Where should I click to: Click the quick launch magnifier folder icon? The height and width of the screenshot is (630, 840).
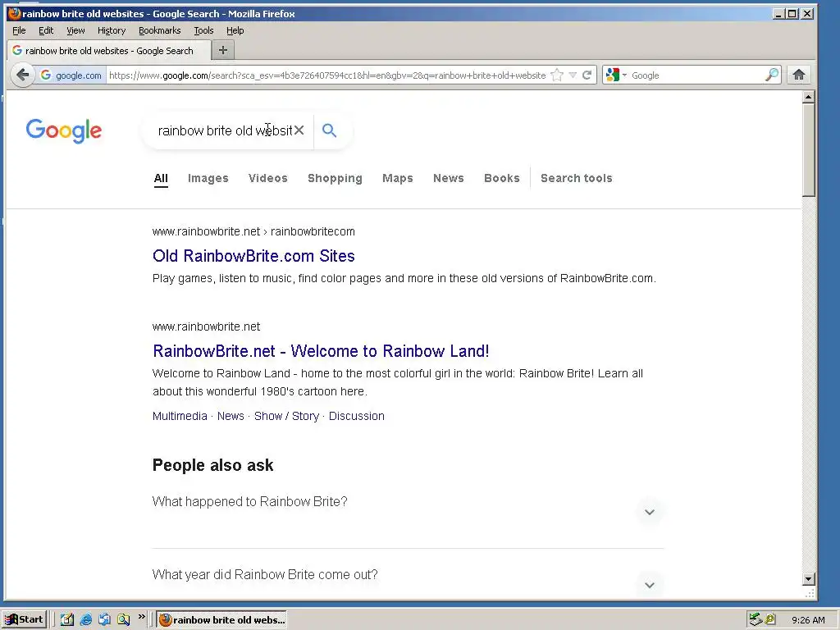tap(123, 620)
